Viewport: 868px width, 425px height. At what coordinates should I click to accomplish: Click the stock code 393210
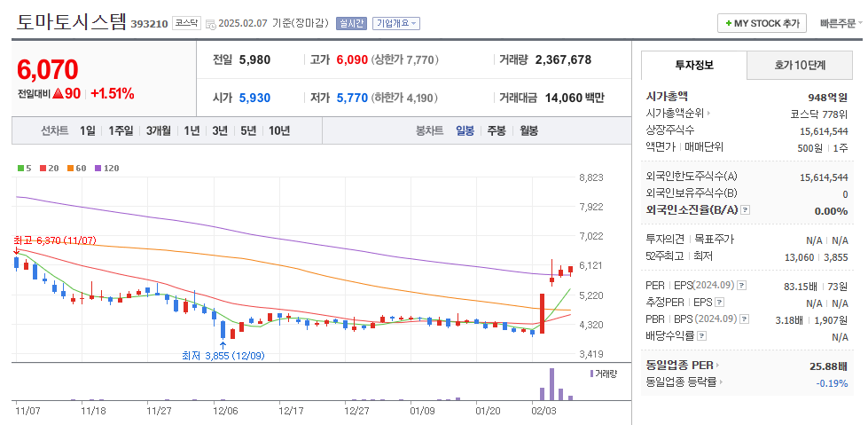point(150,24)
